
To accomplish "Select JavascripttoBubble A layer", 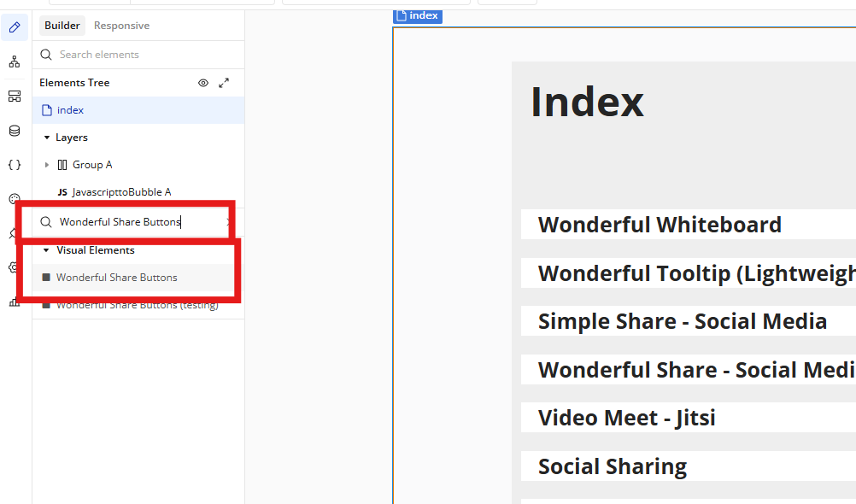I will coord(138,192).
